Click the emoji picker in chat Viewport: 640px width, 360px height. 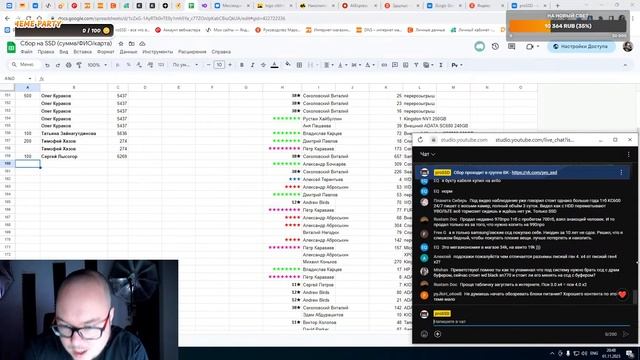pyautogui.click(x=424, y=334)
